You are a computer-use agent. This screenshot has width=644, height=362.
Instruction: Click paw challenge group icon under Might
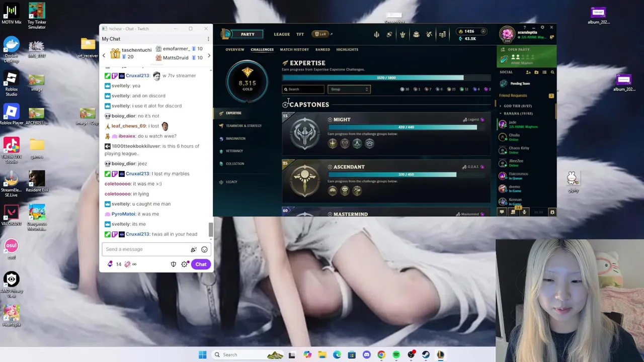click(369, 143)
